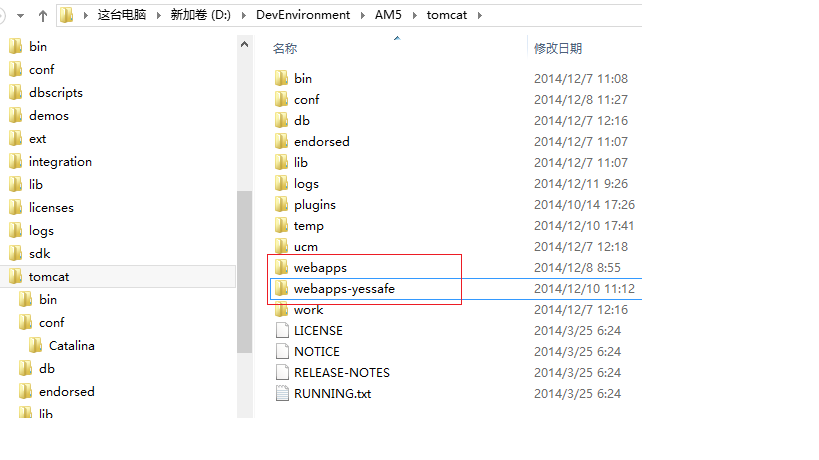Open the recent locations dropdown arrow
Screen dimensions: 819x460
click(20, 16)
